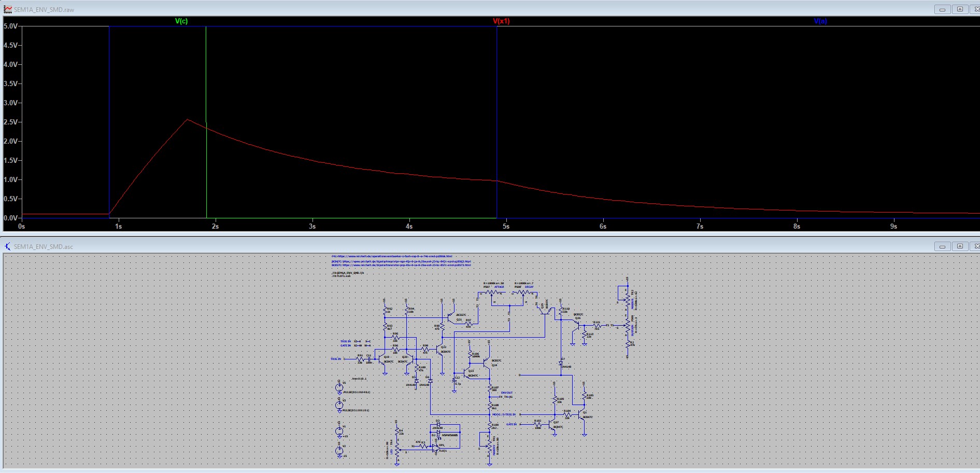Viewport: 980px width, 473px height.
Task: Select the OP1 TL071 op-amp symbol
Action: point(436,448)
